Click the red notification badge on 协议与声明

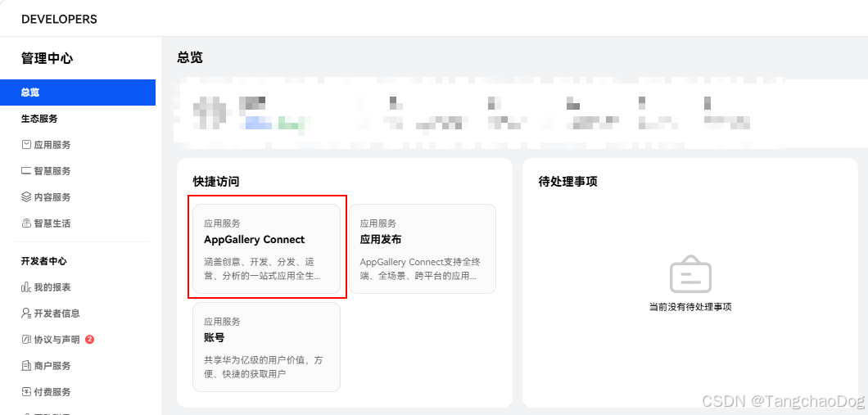(90, 339)
